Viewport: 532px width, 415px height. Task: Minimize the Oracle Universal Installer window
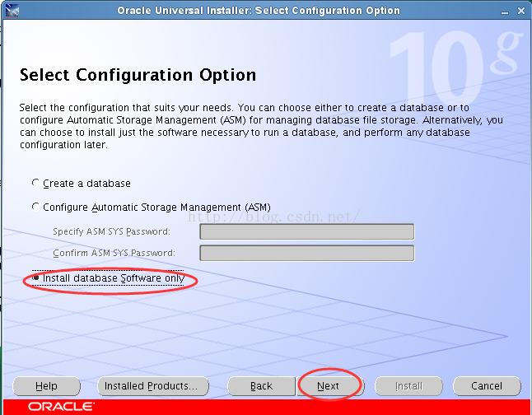point(505,12)
